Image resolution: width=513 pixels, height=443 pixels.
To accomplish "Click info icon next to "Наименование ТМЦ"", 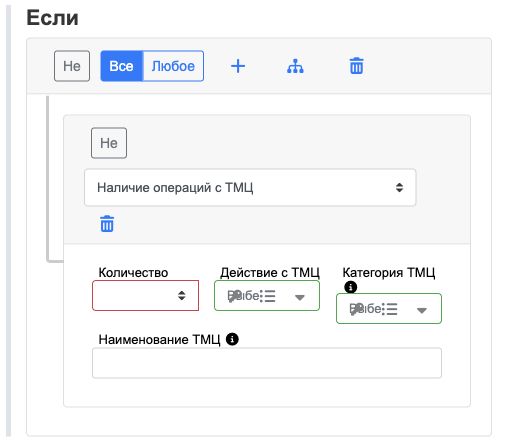I will (232, 339).
